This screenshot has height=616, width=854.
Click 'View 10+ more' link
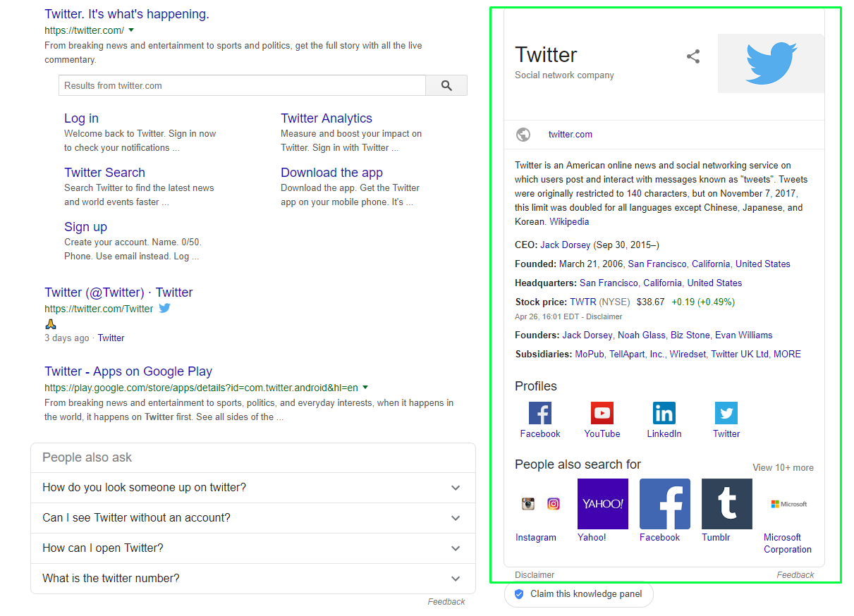click(x=783, y=468)
